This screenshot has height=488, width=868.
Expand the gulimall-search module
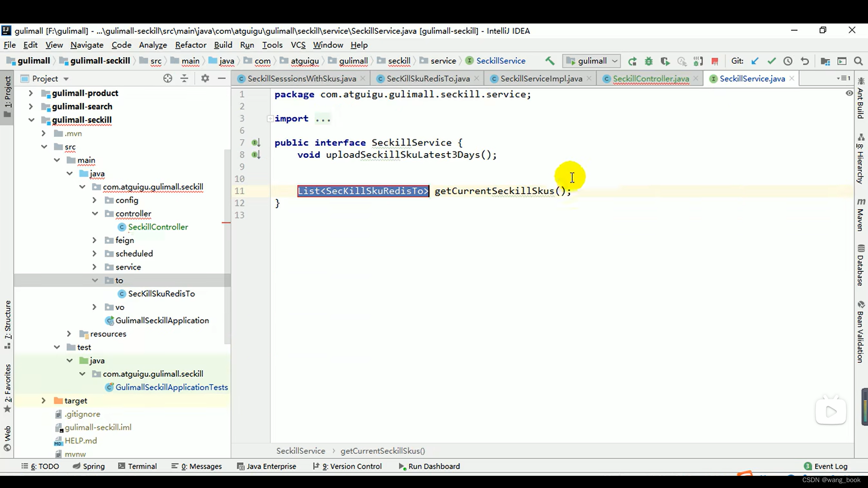(31, 107)
